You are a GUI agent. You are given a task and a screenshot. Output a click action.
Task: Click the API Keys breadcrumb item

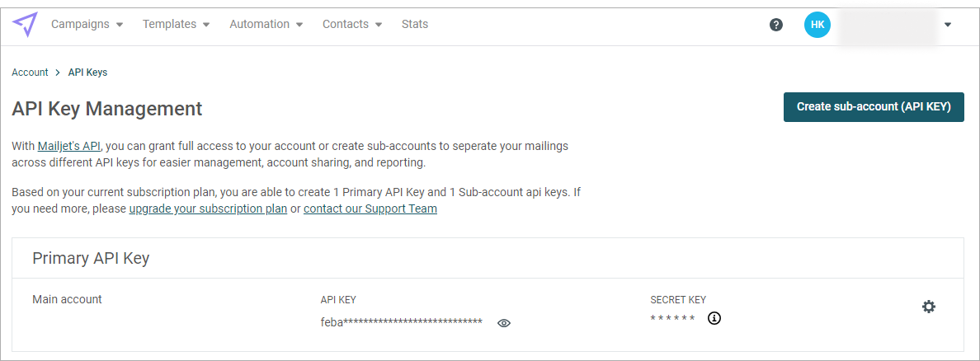[x=87, y=73]
